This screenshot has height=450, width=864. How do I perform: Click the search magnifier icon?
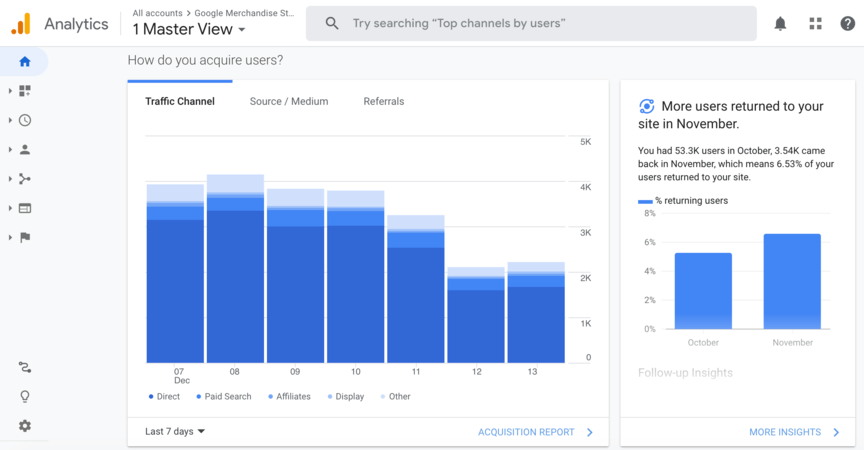(x=332, y=23)
